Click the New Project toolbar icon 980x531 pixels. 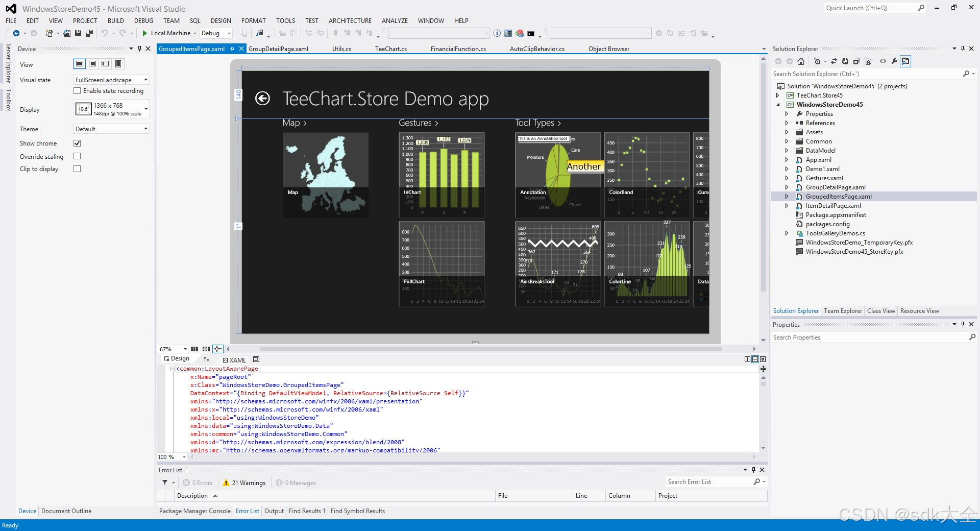click(x=50, y=33)
